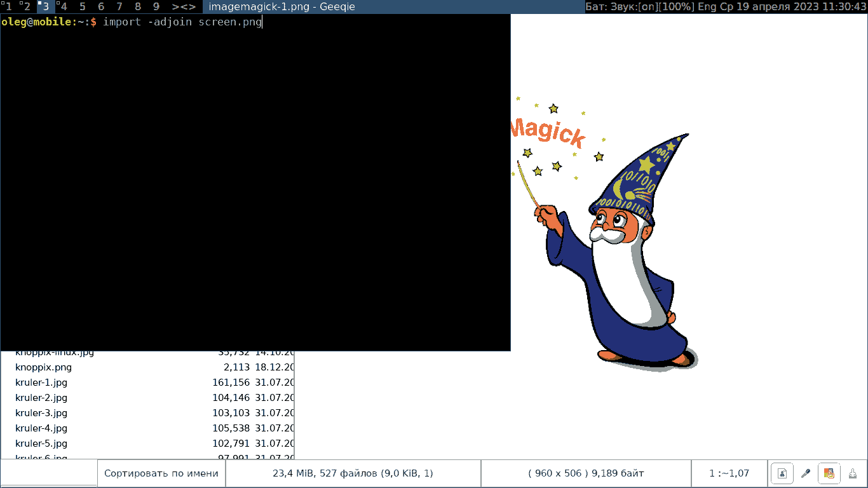This screenshot has width=868, height=488.
Task: Click size value 102,791 of kruler-5.jpg
Action: (231, 444)
